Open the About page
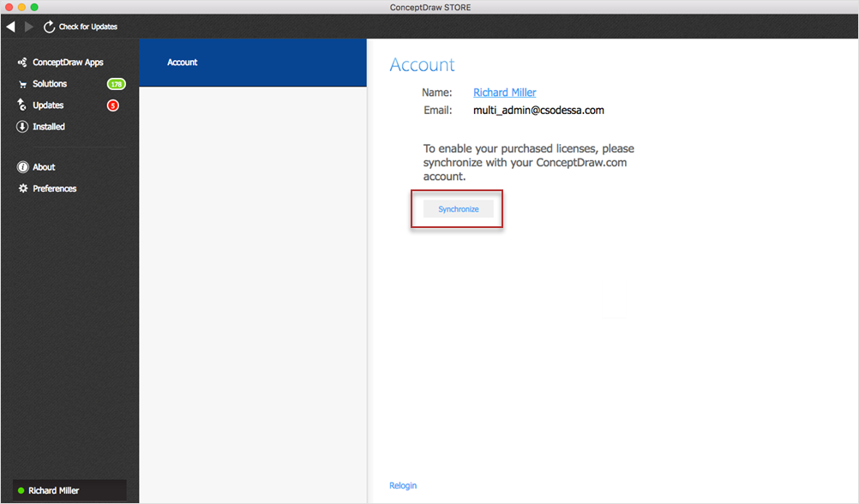Image resolution: width=859 pixels, height=504 pixels. [44, 167]
